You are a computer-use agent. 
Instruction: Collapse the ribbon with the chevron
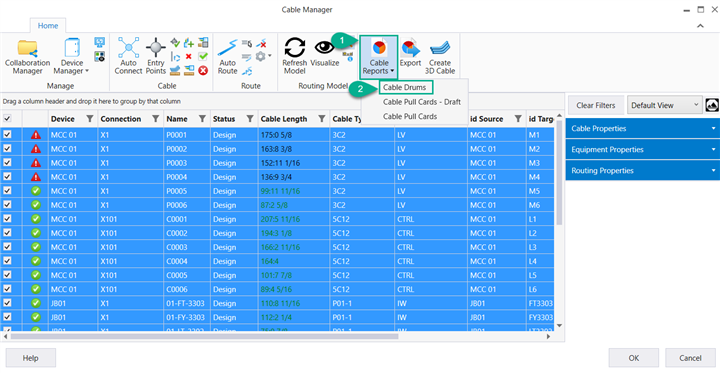pyautogui.click(x=700, y=26)
